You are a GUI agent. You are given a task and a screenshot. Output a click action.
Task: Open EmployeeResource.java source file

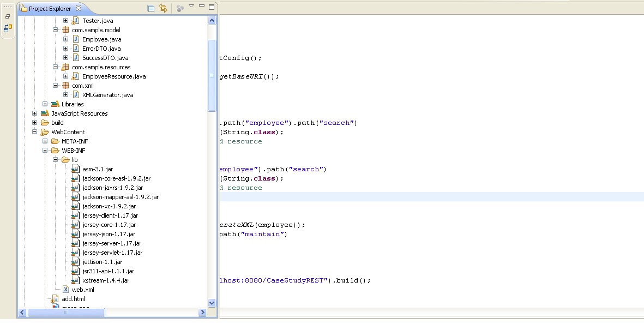coord(114,76)
